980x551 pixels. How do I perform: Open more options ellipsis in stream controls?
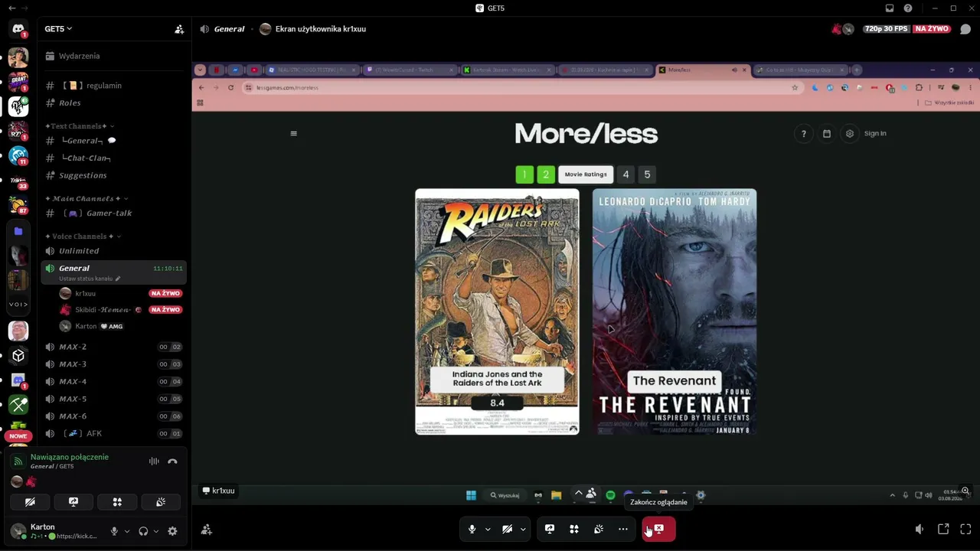coord(623,529)
